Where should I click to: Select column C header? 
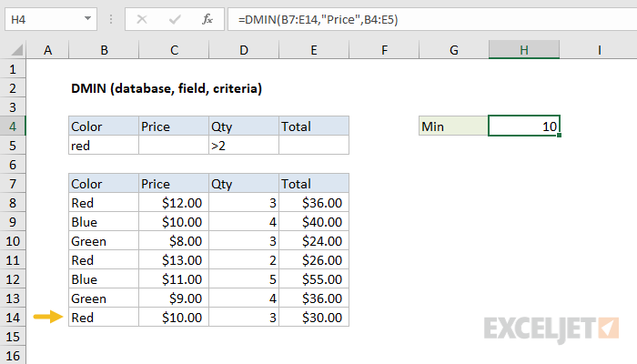pyautogui.click(x=174, y=50)
